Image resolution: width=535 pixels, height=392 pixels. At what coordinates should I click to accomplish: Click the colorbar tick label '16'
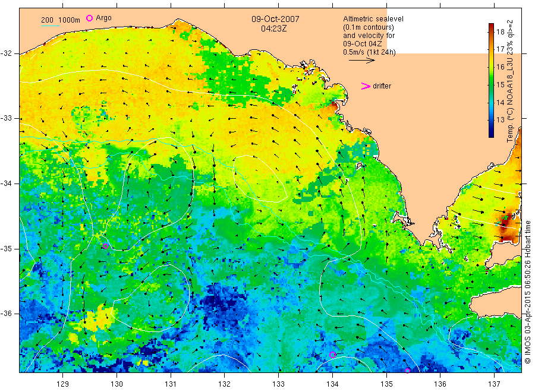(500, 67)
